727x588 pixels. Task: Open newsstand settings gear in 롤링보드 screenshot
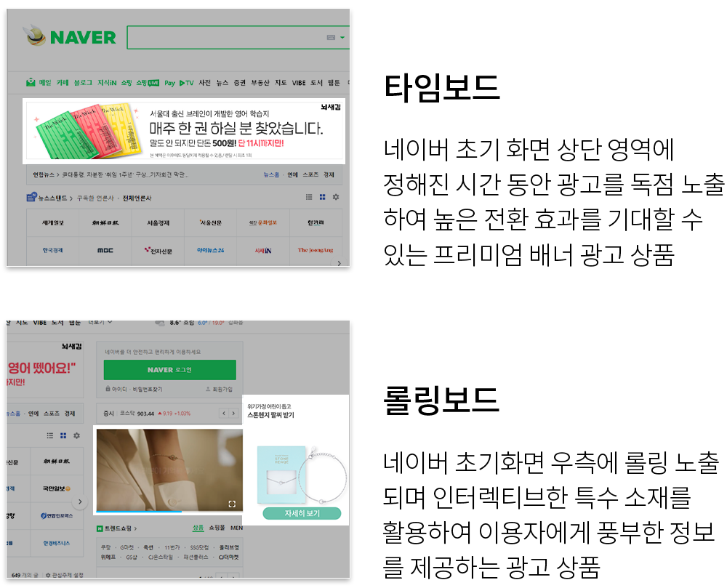pyautogui.click(x=76, y=435)
